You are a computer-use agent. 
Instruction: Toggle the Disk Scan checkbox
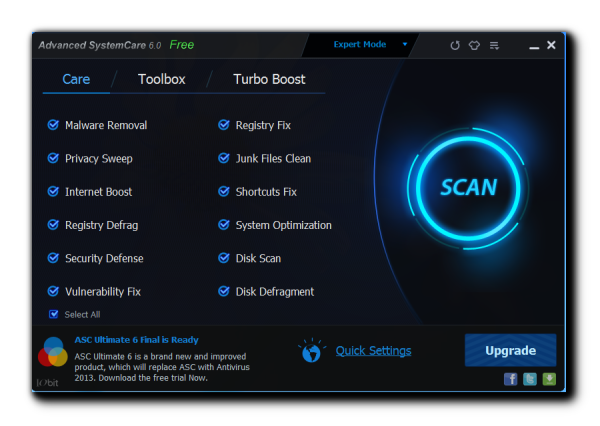(x=224, y=258)
